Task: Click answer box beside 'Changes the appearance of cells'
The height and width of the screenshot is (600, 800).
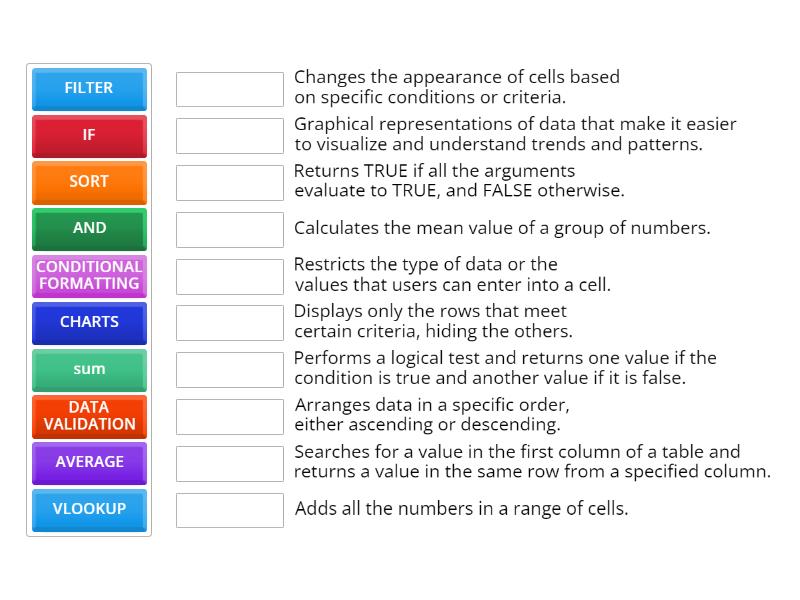Action: pyautogui.click(x=230, y=89)
